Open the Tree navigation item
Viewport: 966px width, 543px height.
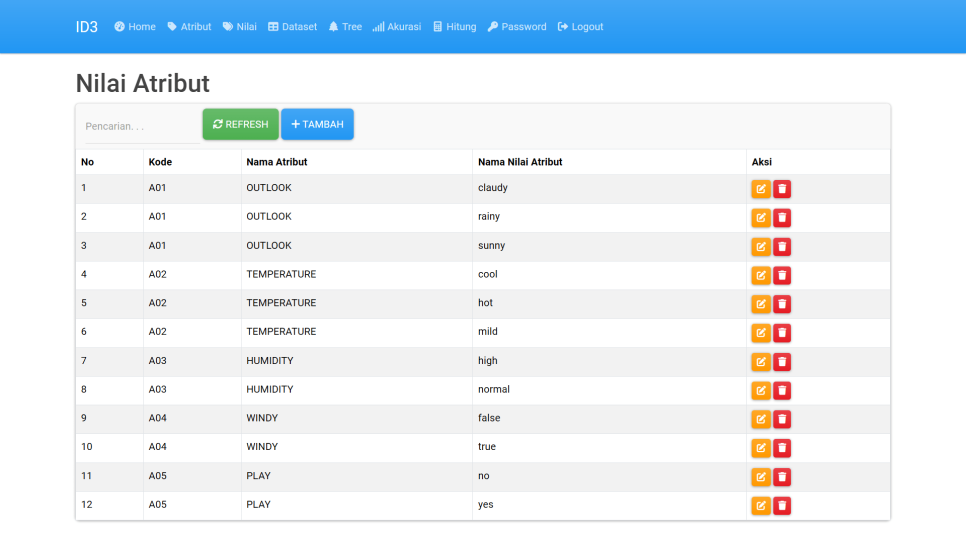pos(345,27)
